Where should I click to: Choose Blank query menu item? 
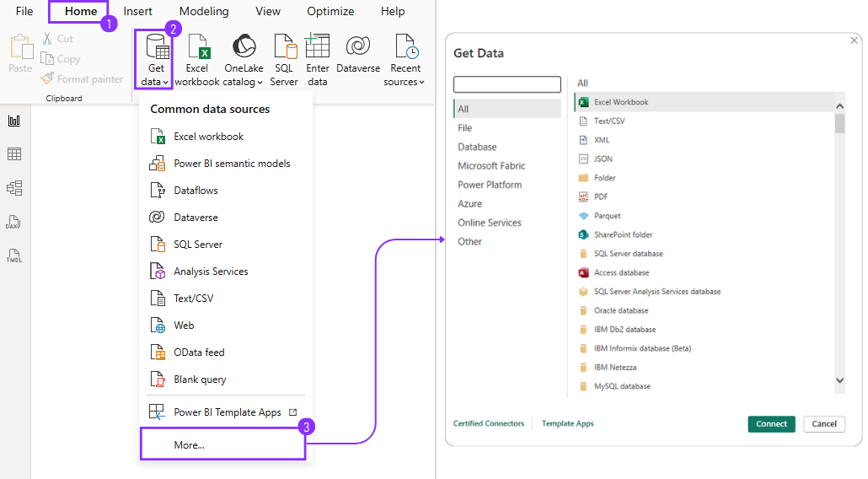(227, 379)
